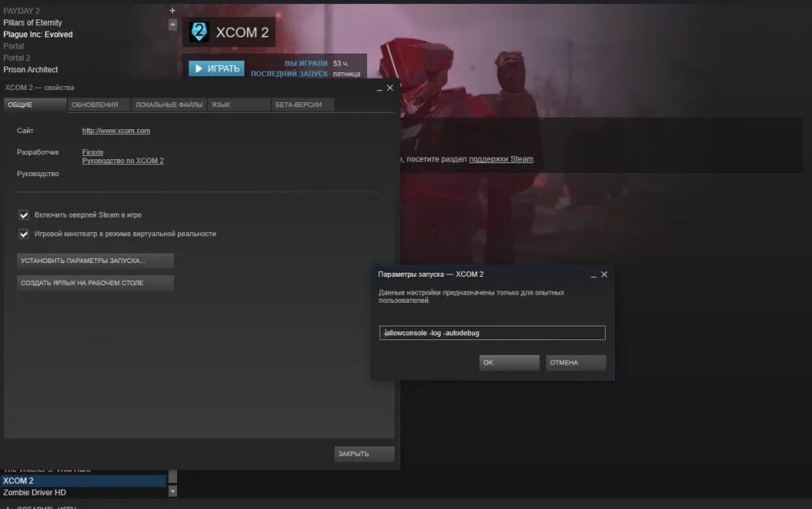Click the library scrollbar thumb near XCOM 2
The height and width of the screenshot is (509, 812).
172,477
